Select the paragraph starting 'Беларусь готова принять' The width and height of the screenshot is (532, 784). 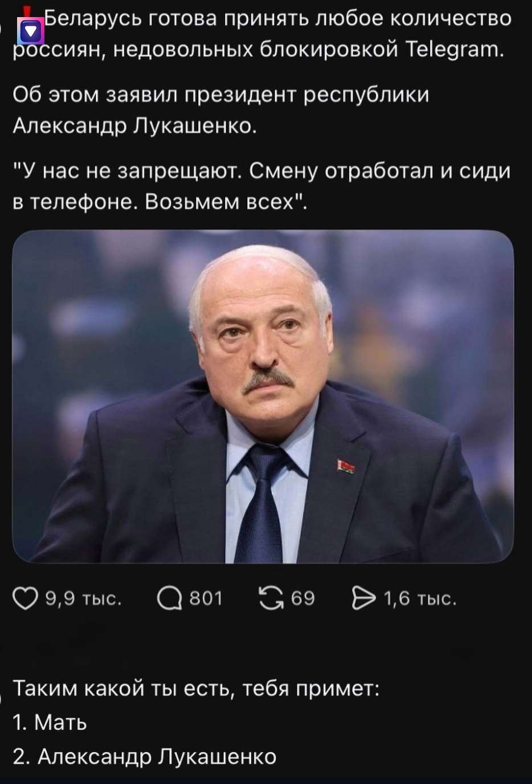(x=262, y=34)
